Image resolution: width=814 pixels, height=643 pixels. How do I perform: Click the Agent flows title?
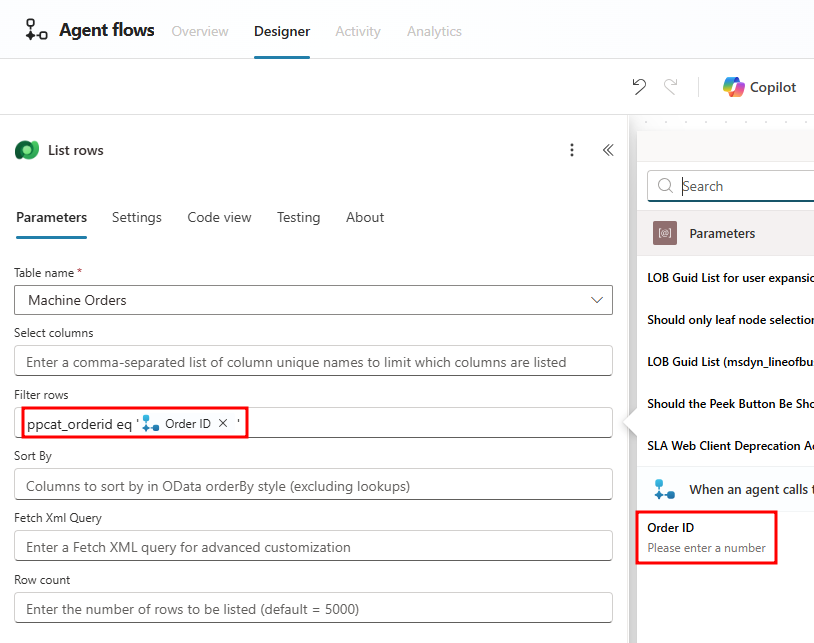tap(106, 30)
